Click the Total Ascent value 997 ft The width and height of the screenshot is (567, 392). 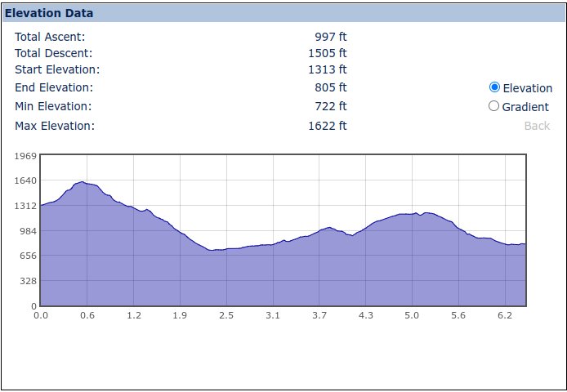point(330,37)
